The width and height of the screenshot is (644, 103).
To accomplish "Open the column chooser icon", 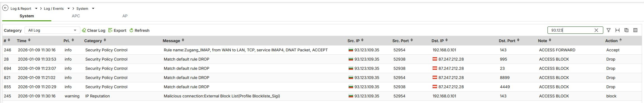I will (635, 30).
